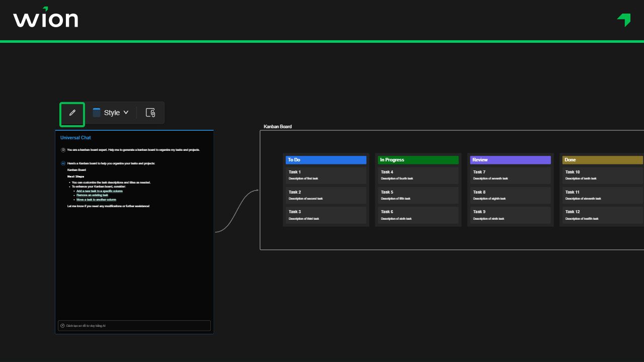Select the To Do column header

[x=326, y=160]
